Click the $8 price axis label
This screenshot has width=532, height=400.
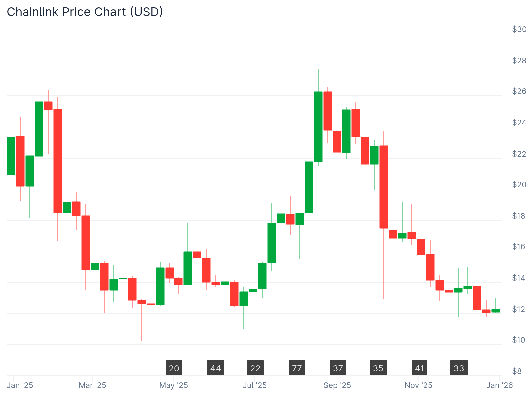click(x=517, y=371)
